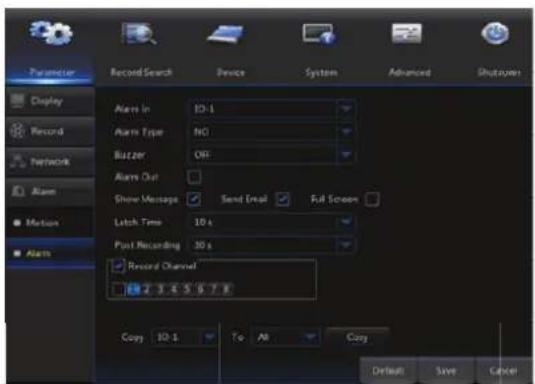The height and width of the screenshot is (384, 535).
Task: Toggle record channel 3
Action: (160, 289)
